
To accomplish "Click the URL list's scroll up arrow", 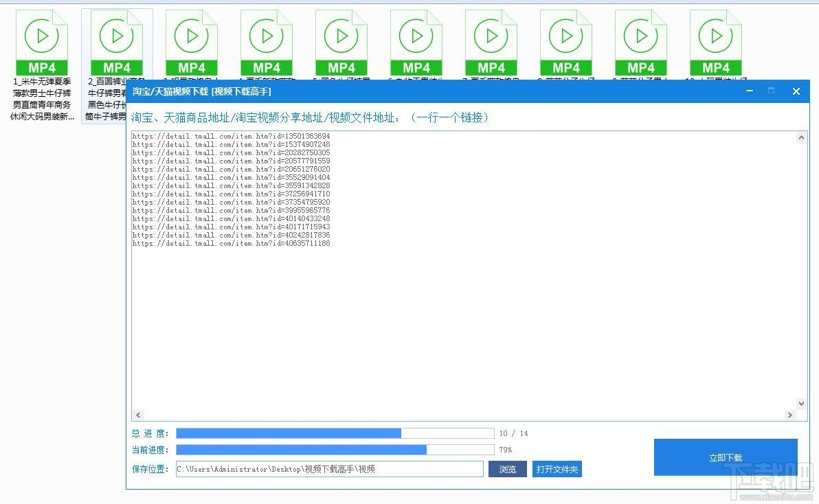I will coord(801,138).
